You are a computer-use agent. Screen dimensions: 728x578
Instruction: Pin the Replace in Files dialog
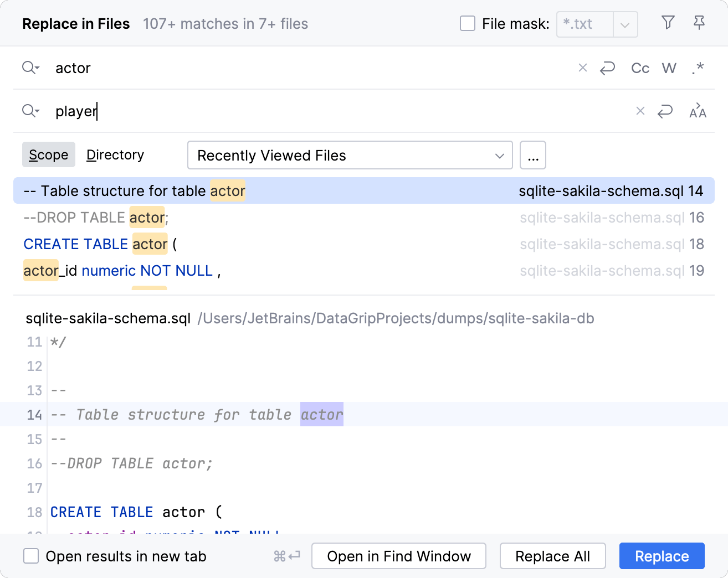699,23
